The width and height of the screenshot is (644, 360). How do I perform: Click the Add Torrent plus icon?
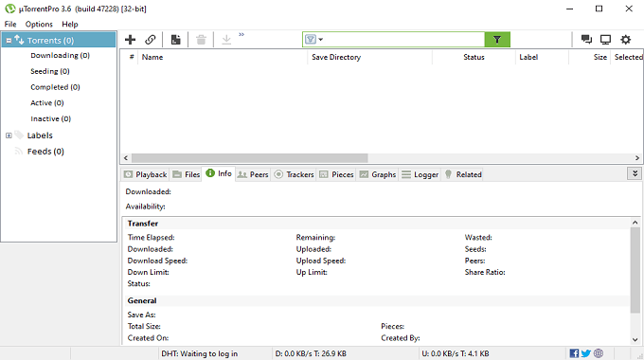[130, 40]
